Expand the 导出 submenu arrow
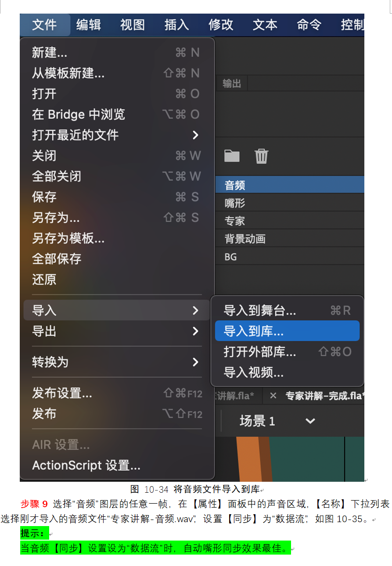Viewport: 392px width, 566px height. [196, 331]
